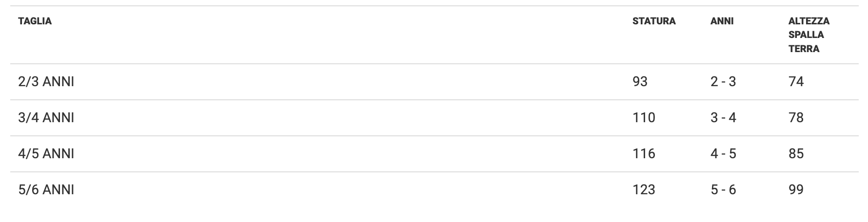Click the age range 3 - 4
This screenshot has width=868, height=222.
(x=723, y=118)
